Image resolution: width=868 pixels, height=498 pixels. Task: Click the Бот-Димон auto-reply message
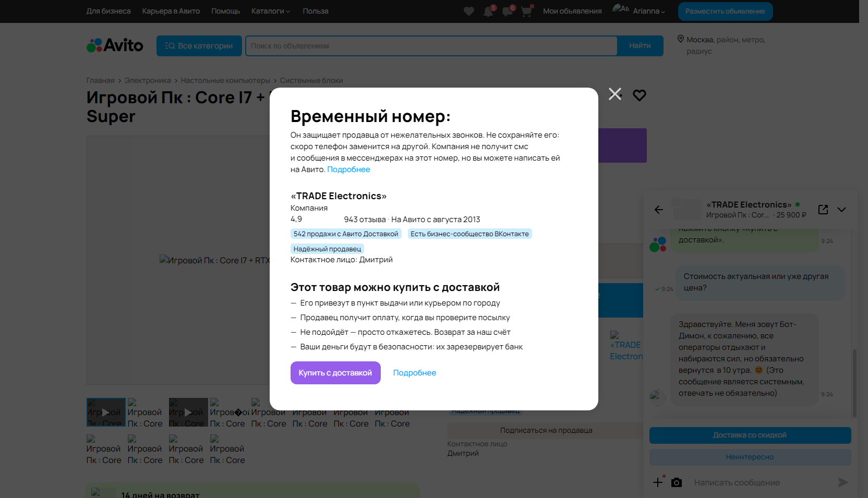(744, 359)
